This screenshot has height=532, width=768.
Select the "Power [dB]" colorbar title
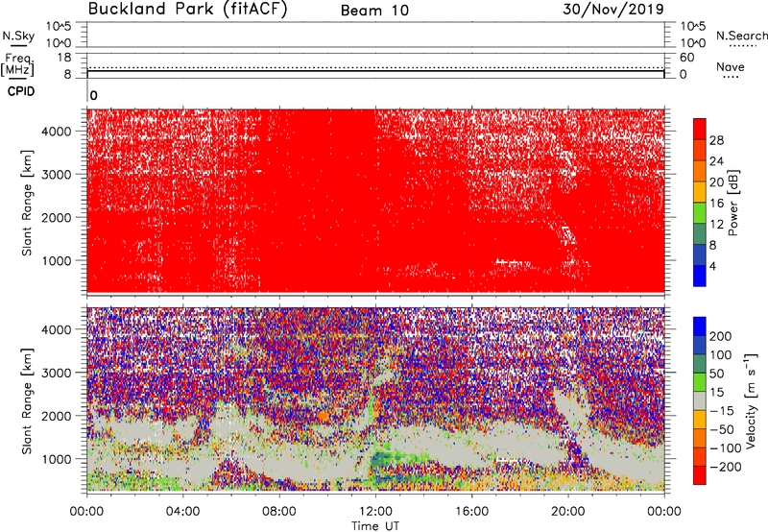[733, 203]
